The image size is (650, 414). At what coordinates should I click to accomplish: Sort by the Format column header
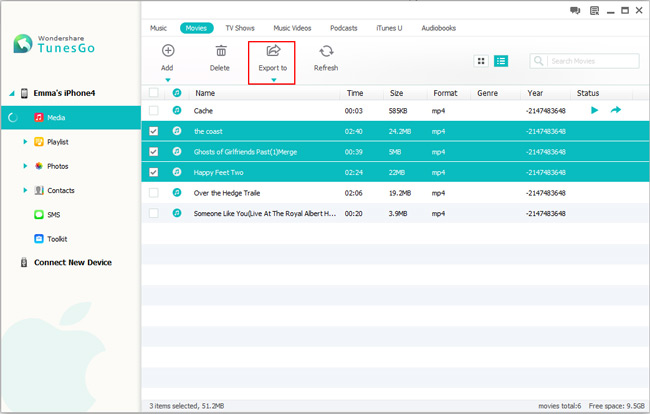click(445, 93)
